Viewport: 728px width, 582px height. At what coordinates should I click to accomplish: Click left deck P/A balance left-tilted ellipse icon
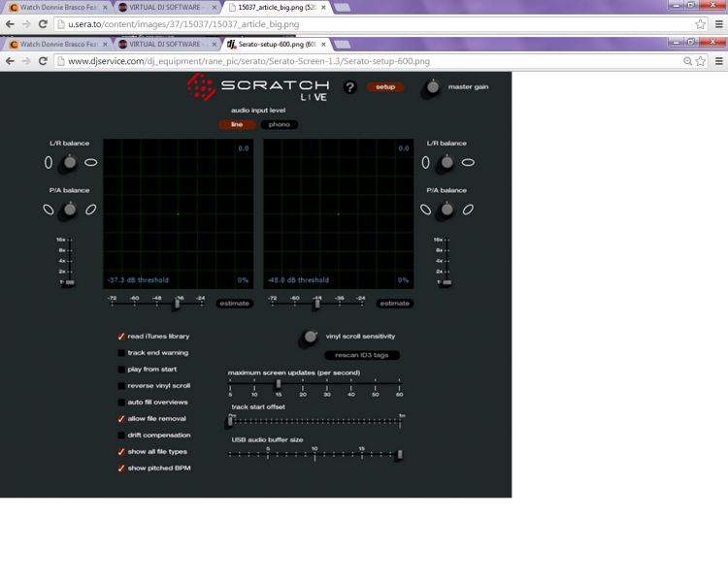49,210
